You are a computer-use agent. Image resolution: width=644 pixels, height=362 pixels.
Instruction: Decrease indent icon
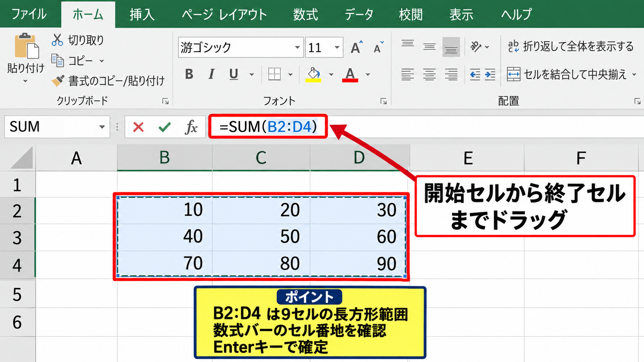(475, 74)
